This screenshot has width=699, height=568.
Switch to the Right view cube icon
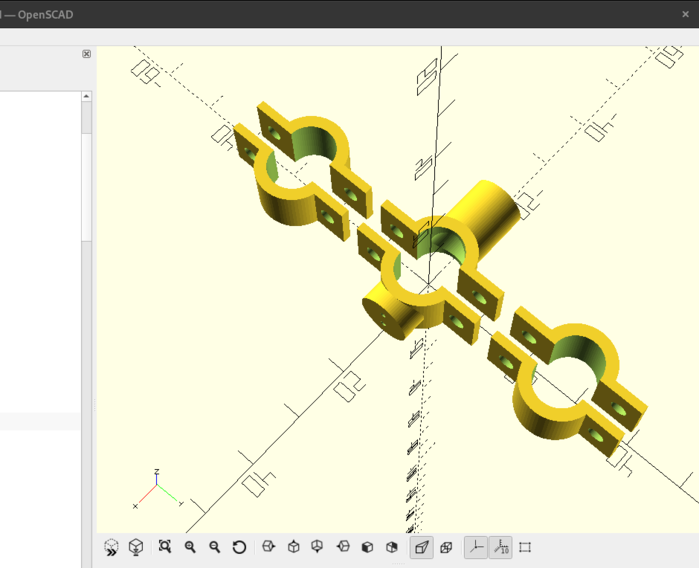268,547
